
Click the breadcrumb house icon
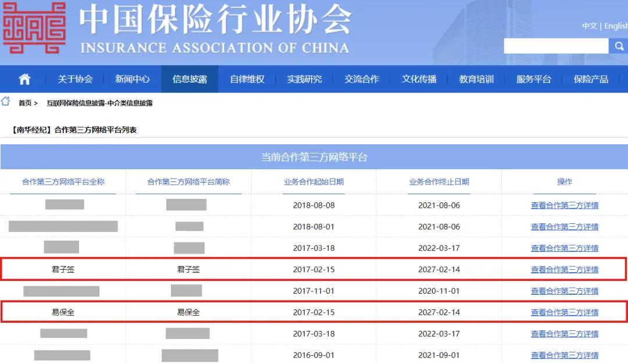click(x=6, y=101)
